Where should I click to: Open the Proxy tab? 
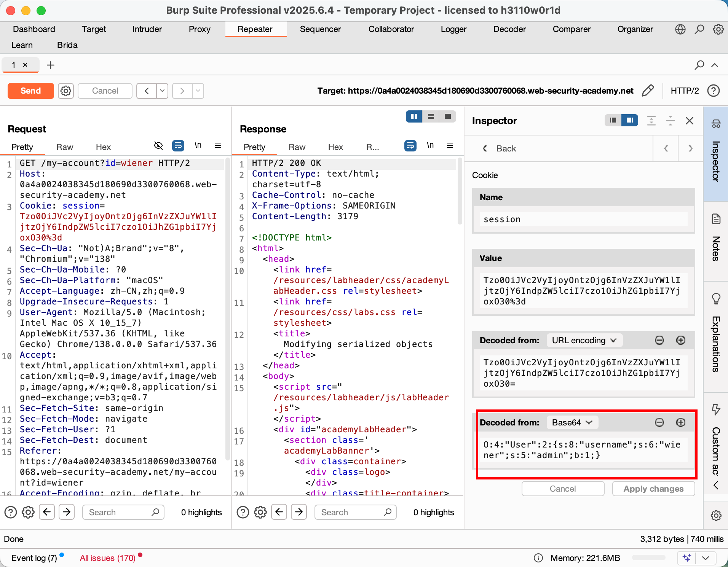[x=200, y=29]
